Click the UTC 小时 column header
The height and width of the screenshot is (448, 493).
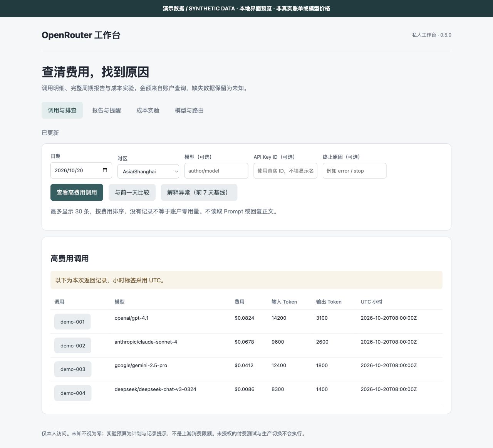[371, 302]
